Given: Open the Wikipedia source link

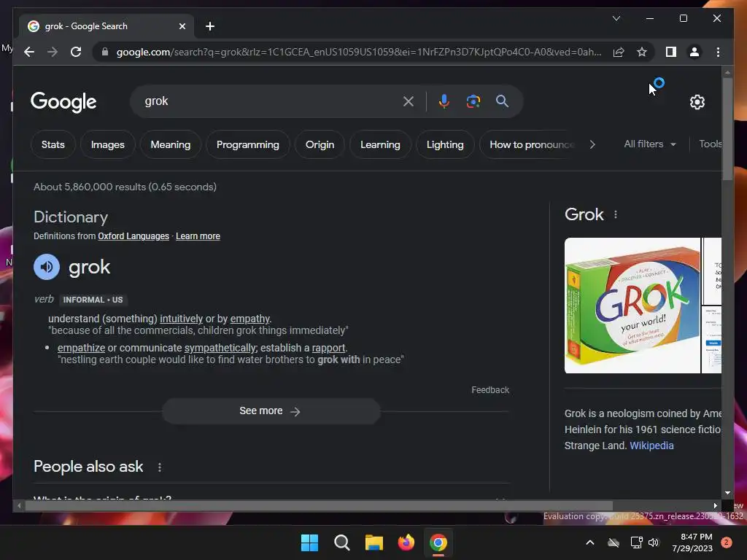Looking at the screenshot, I should coord(651,446).
